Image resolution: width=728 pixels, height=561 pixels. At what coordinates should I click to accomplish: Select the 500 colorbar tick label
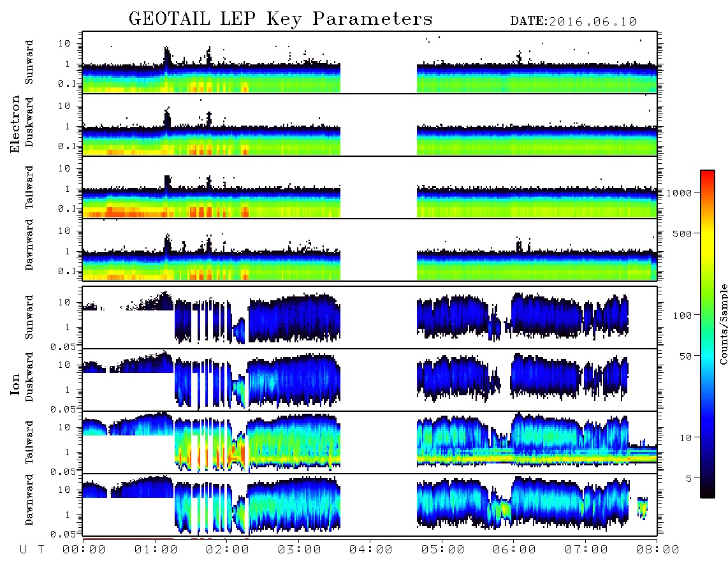(683, 233)
